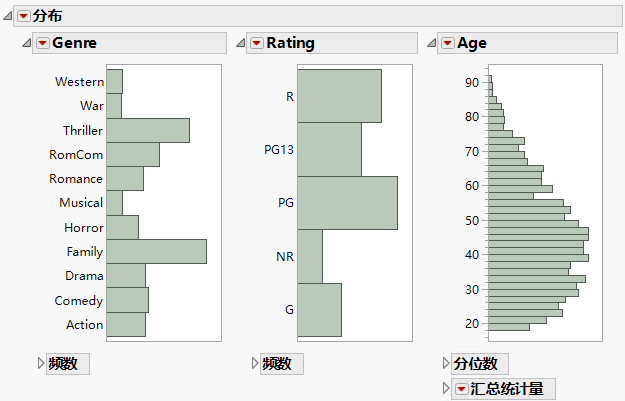Select the Thriller bar in Genre chart
Screen dimensions: 625x401
(148, 131)
